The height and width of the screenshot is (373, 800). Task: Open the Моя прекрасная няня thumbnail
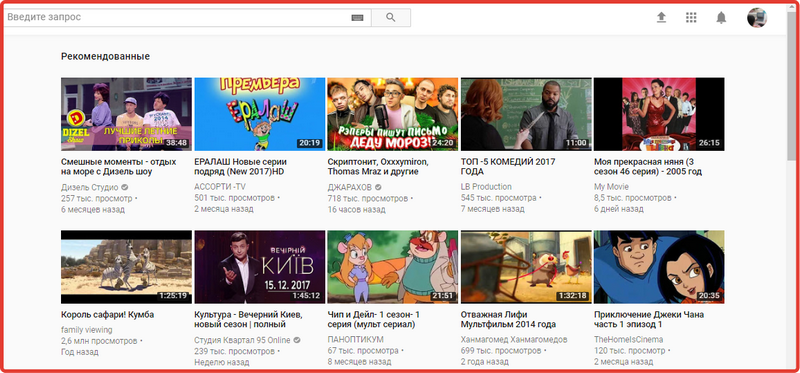pyautogui.click(x=659, y=114)
